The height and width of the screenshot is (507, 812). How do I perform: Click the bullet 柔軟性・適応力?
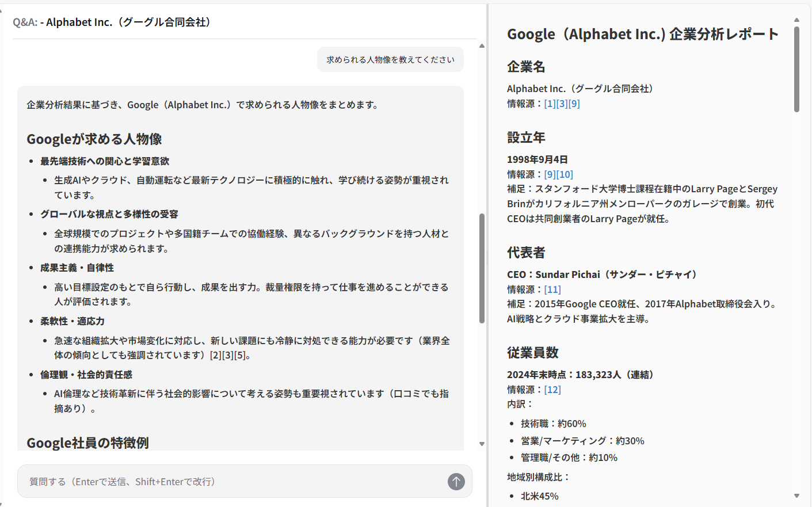point(73,321)
